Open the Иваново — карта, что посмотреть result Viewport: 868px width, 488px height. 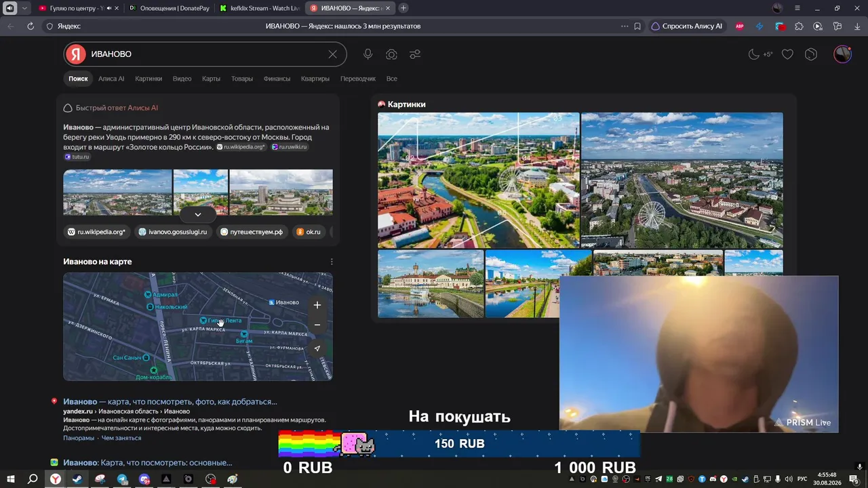(x=170, y=401)
